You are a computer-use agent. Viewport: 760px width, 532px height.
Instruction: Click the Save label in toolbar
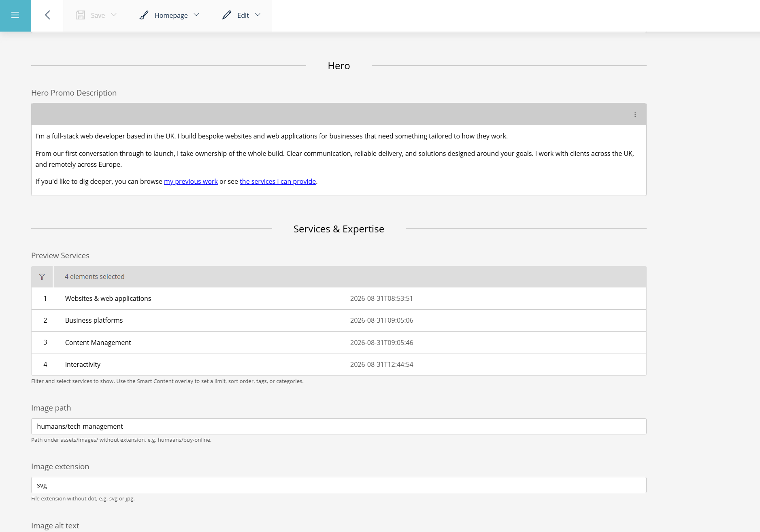pyautogui.click(x=98, y=15)
